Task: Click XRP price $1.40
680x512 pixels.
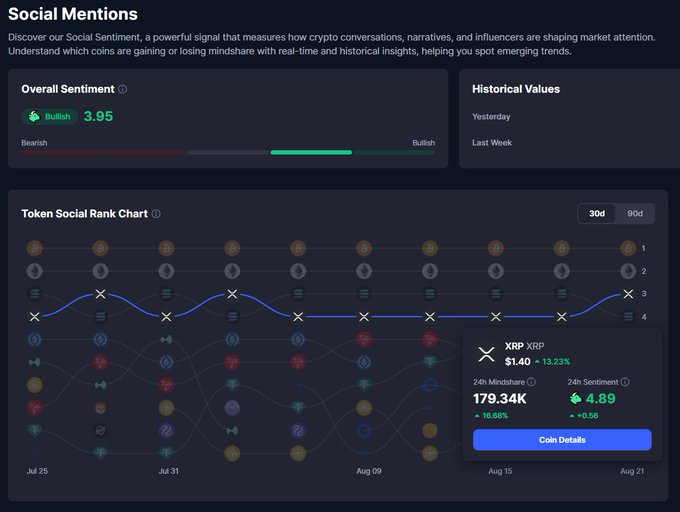Action: click(x=517, y=362)
